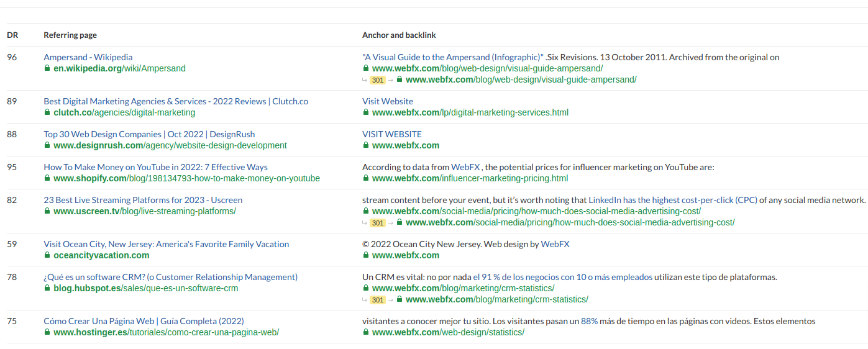
Task: Open hostinger.es/tutoriales/como-crear-una-pagina-web URL
Action: click(x=167, y=332)
